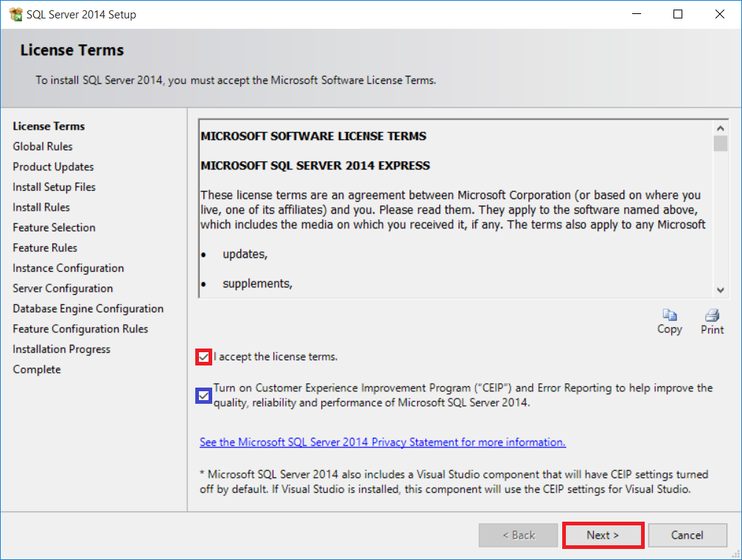
Task: Click the Copy icon
Action: point(670,315)
